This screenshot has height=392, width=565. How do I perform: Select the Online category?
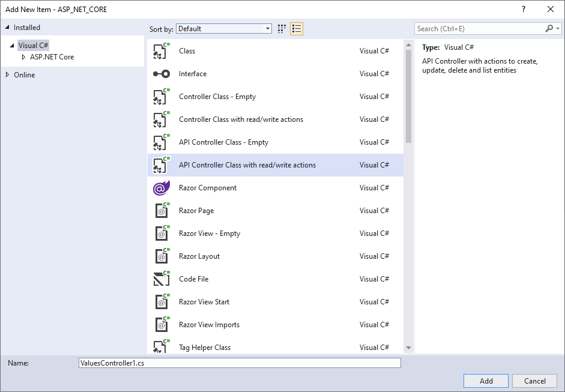click(x=25, y=75)
